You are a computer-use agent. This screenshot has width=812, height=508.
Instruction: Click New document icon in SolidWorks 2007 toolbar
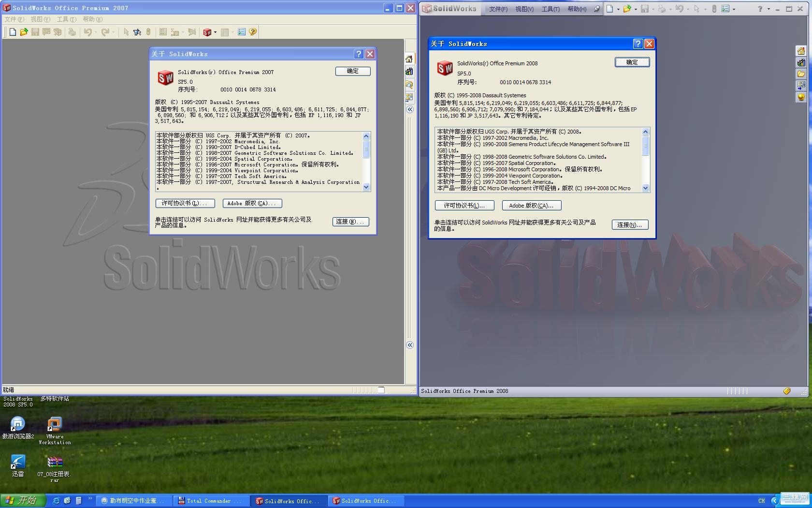pos(13,32)
